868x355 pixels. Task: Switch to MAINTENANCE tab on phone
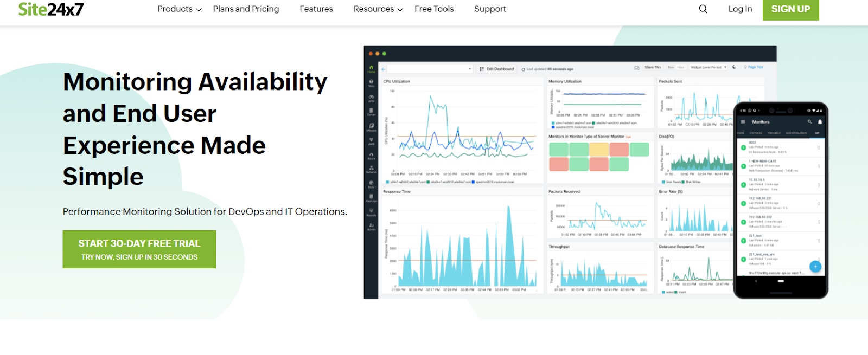pos(796,133)
